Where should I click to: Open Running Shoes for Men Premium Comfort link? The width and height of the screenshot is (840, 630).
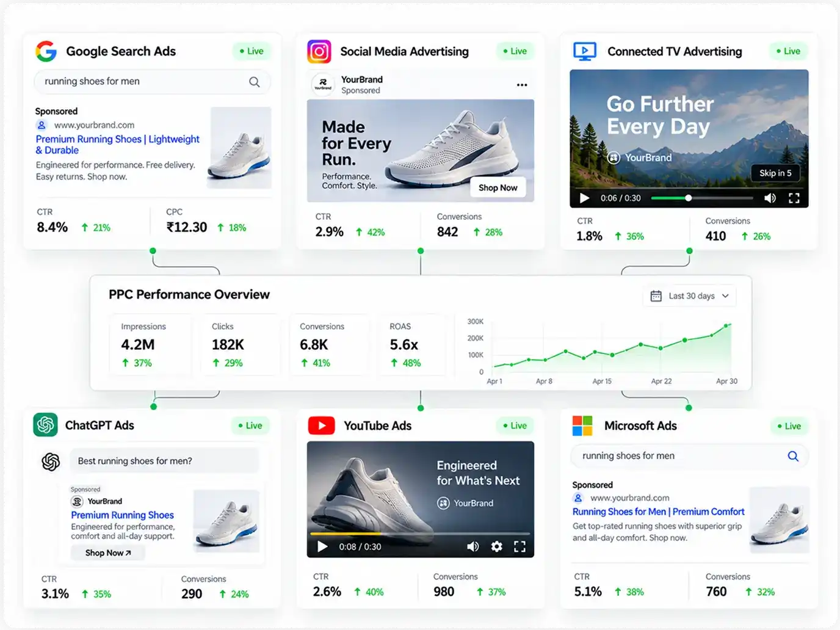click(x=658, y=512)
